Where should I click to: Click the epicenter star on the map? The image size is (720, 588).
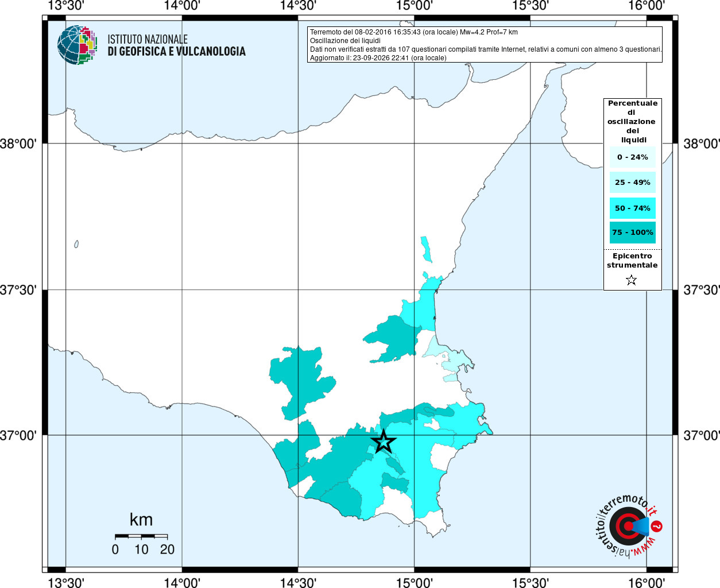point(383,442)
